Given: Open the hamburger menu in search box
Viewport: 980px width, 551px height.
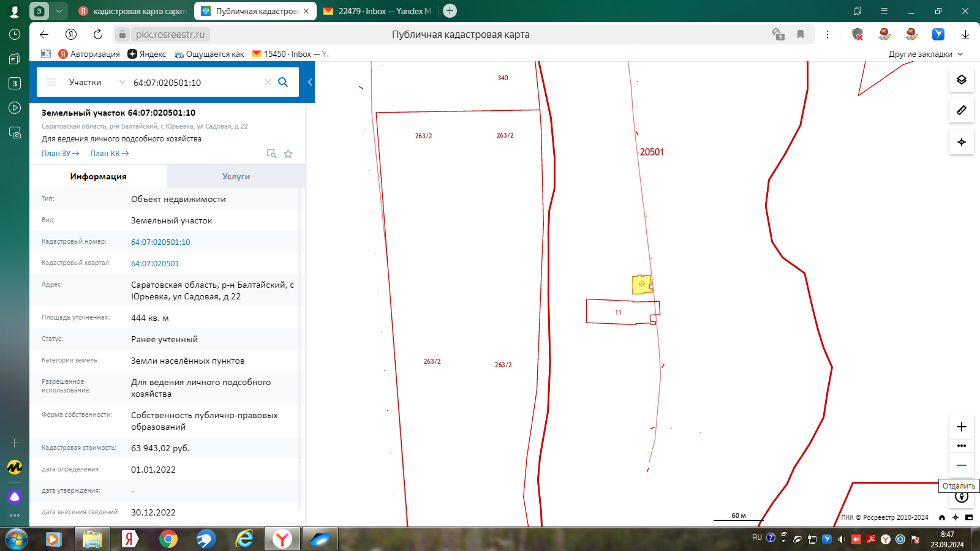Looking at the screenshot, I should [51, 82].
